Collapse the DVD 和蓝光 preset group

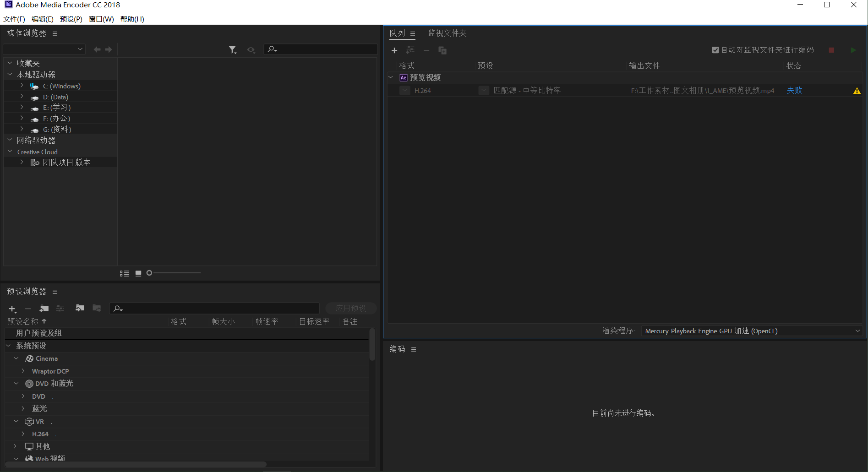[x=16, y=383]
